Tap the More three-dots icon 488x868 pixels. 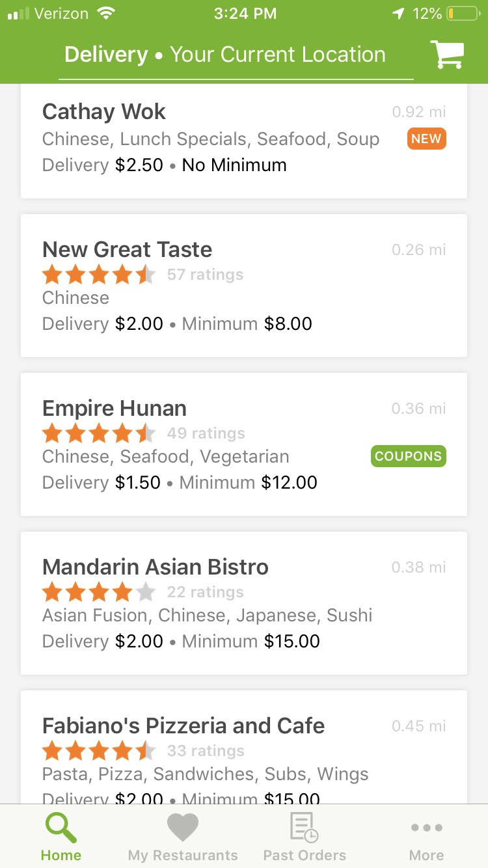tap(426, 828)
